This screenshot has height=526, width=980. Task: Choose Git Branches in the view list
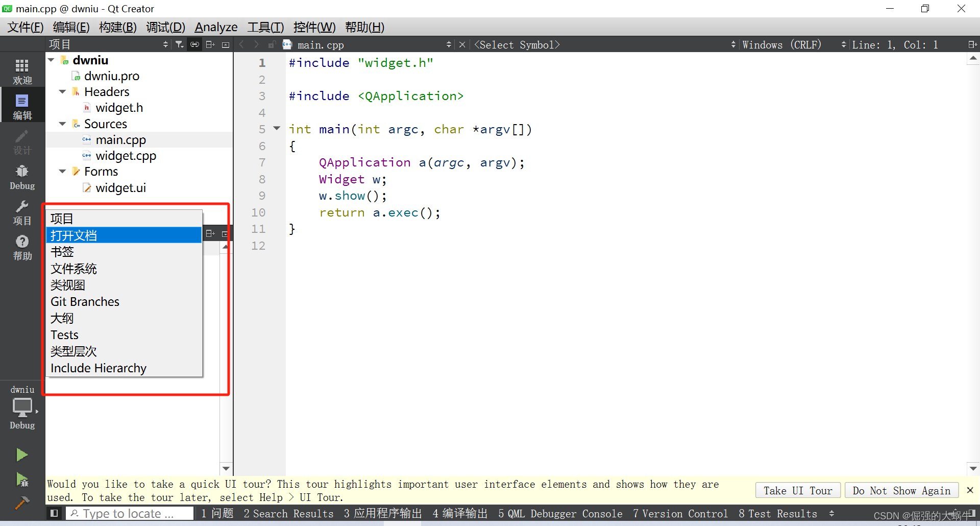[x=124, y=302]
